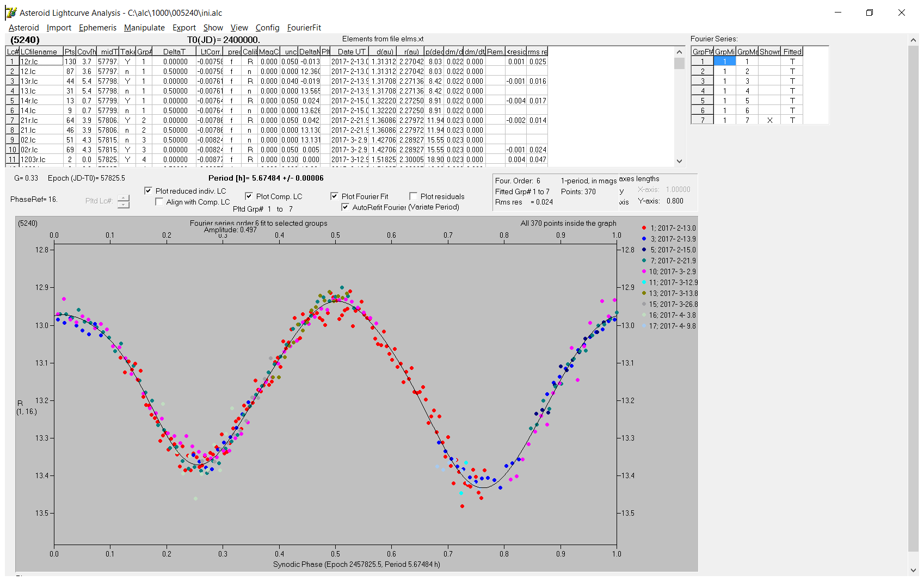The height and width of the screenshot is (581, 924).
Task: Select the 14r.lc filename row
Action: [41, 101]
